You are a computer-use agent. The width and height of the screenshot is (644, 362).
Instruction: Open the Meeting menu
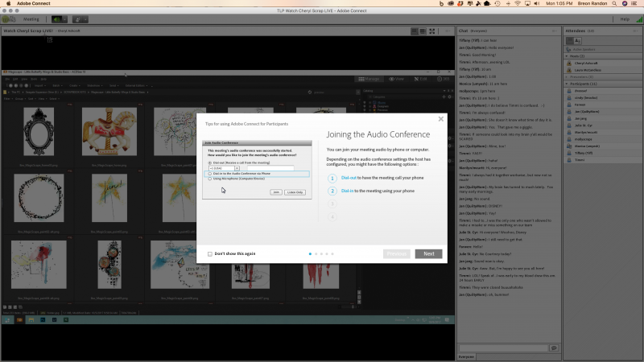pyautogui.click(x=31, y=19)
